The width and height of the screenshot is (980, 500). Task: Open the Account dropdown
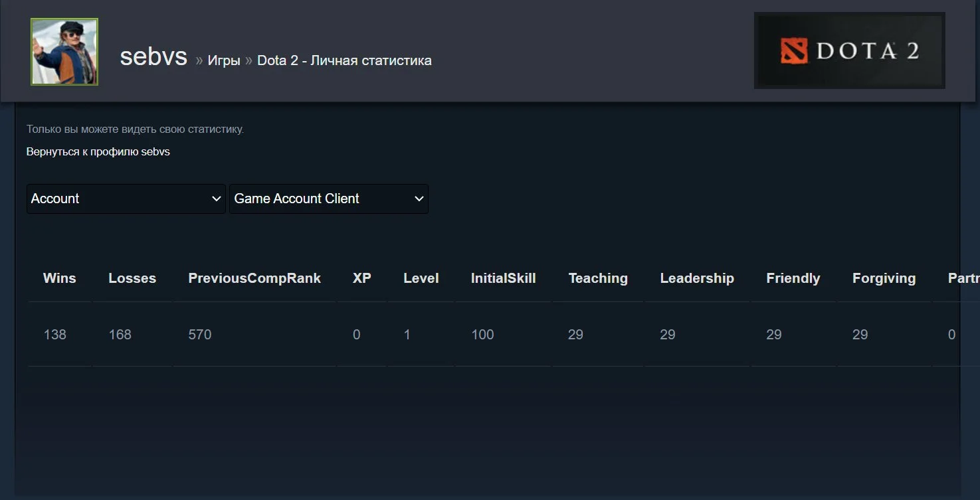click(126, 199)
